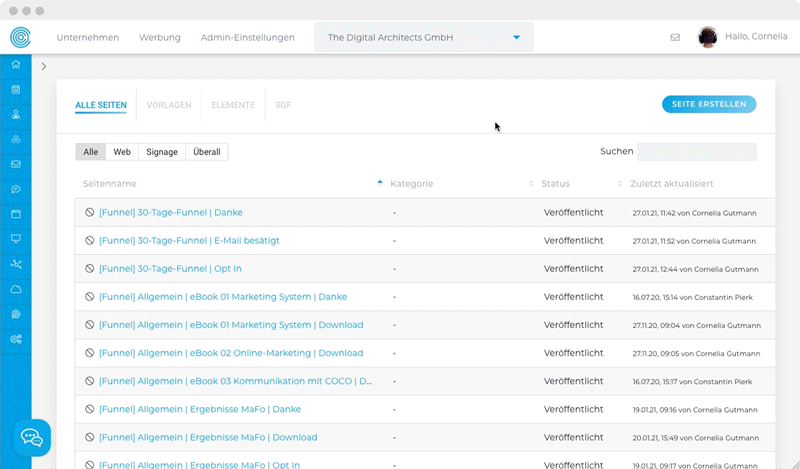800x469 pixels.
Task: Select the Signage filter option
Action: tap(162, 152)
